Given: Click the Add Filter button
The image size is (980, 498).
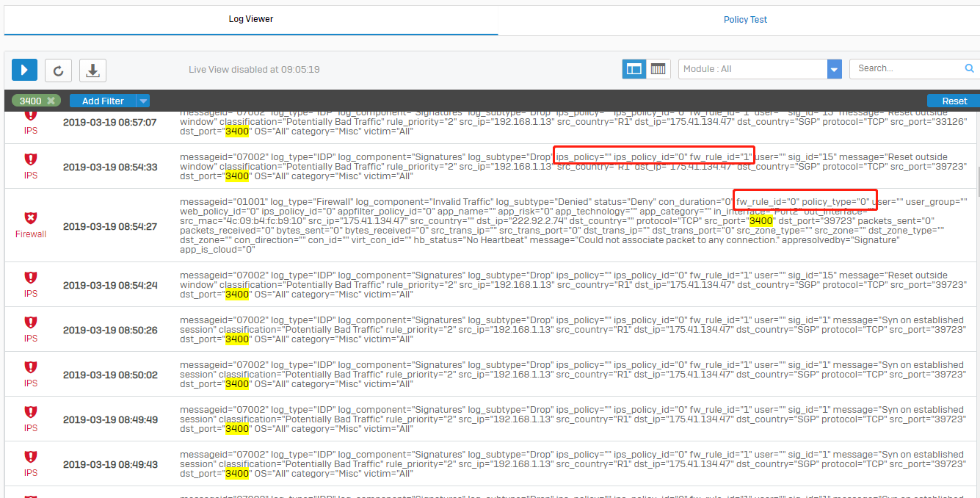Looking at the screenshot, I should (103, 101).
